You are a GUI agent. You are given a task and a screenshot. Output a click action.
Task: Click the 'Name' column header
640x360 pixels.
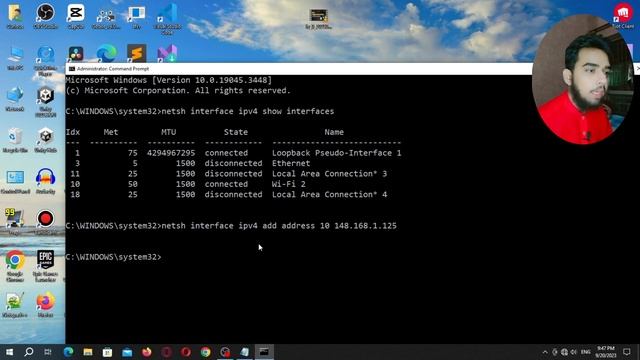pyautogui.click(x=334, y=132)
